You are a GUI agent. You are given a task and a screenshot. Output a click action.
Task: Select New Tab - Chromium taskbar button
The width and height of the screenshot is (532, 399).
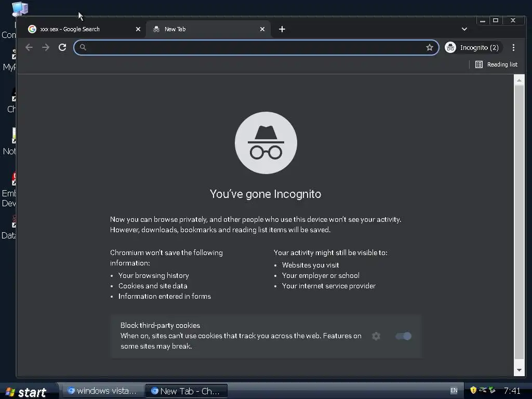coord(187,391)
